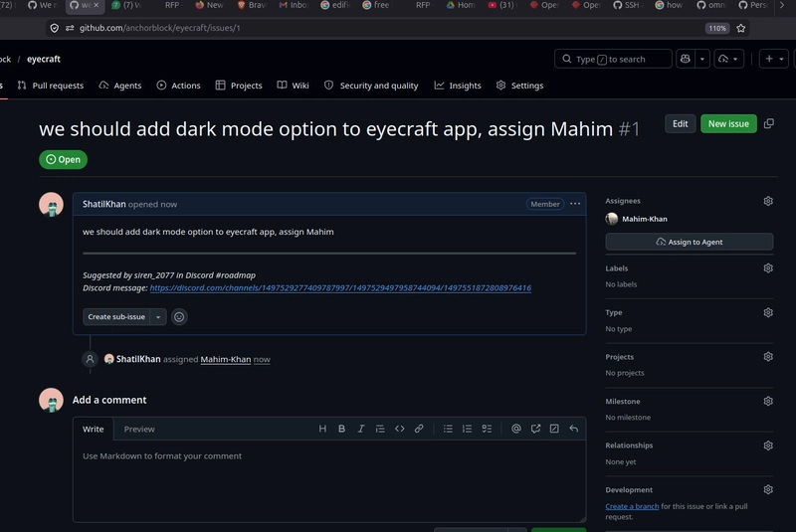Click the 110% zoom indicator
The width and height of the screenshot is (796, 532).
(717, 29)
